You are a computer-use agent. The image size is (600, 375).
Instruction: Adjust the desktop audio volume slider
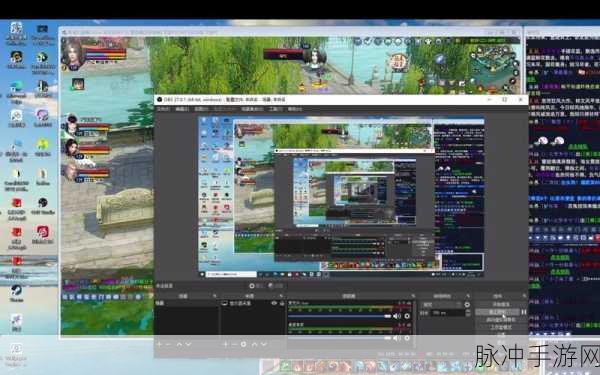(x=340, y=316)
